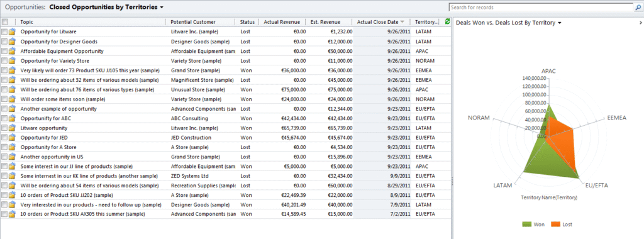The image size is (644, 239).
Task: Click the €75,000.00 actual revenue cell
Action: (x=293, y=89)
